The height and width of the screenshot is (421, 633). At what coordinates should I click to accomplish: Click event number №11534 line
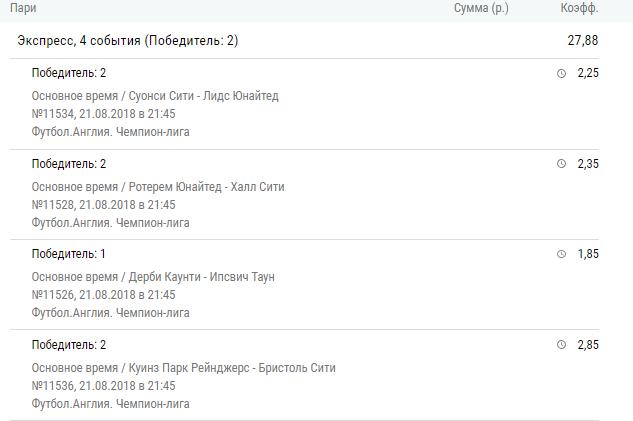[103, 114]
